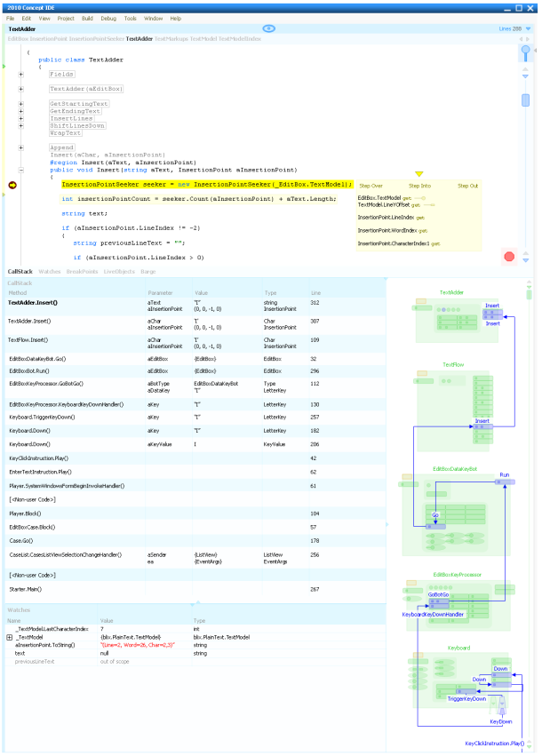Screen dimensions: 542x756
Task: Expand the TextAdder(aEditBox) region
Action: tap(20, 89)
